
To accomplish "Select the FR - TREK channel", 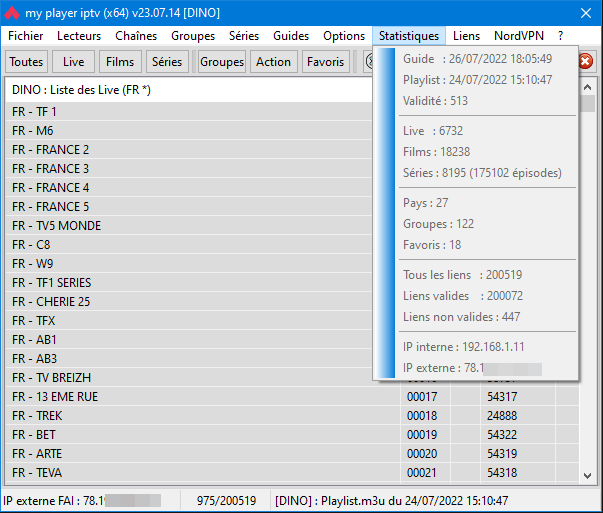I will [203, 416].
